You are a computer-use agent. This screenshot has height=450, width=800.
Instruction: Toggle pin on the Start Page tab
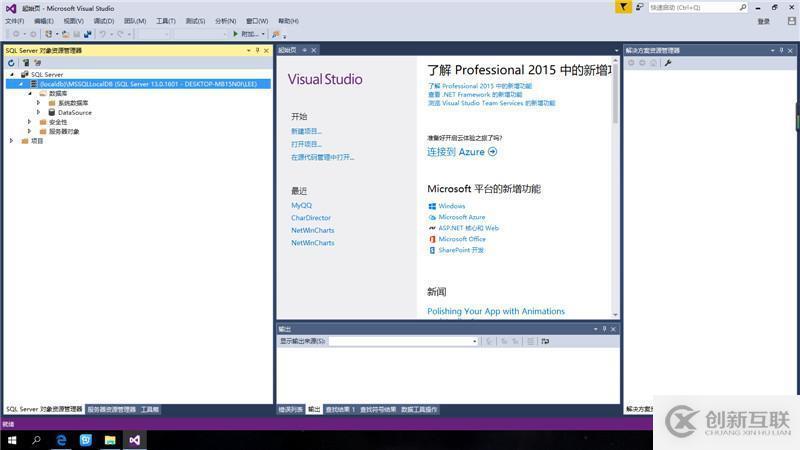coord(305,50)
